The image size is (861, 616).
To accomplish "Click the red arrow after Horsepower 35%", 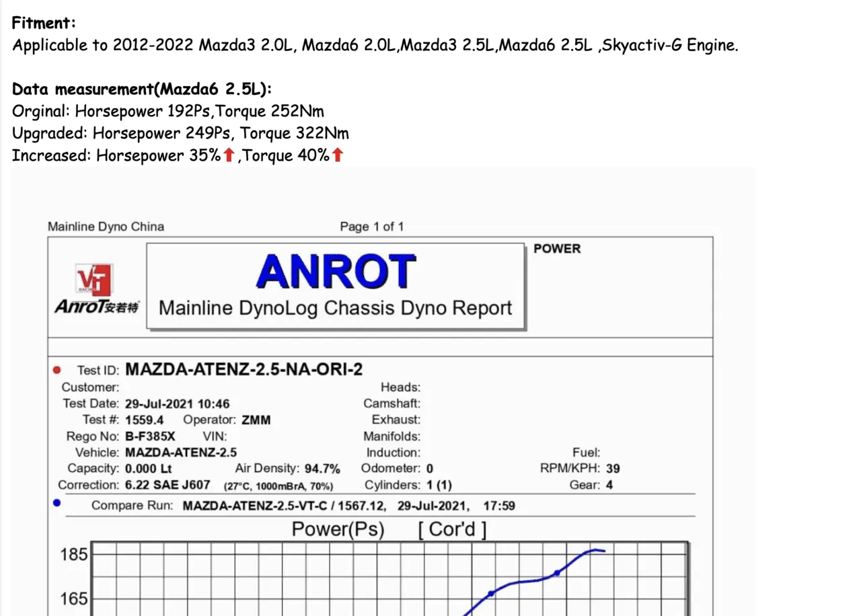I will (229, 156).
